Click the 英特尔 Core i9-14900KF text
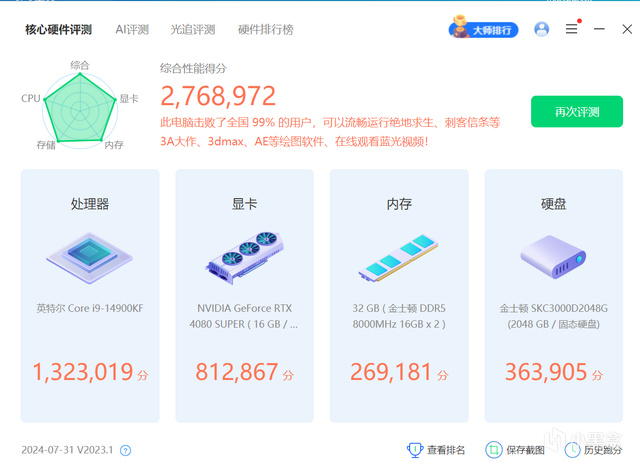This screenshot has width=640, height=464. [x=90, y=308]
